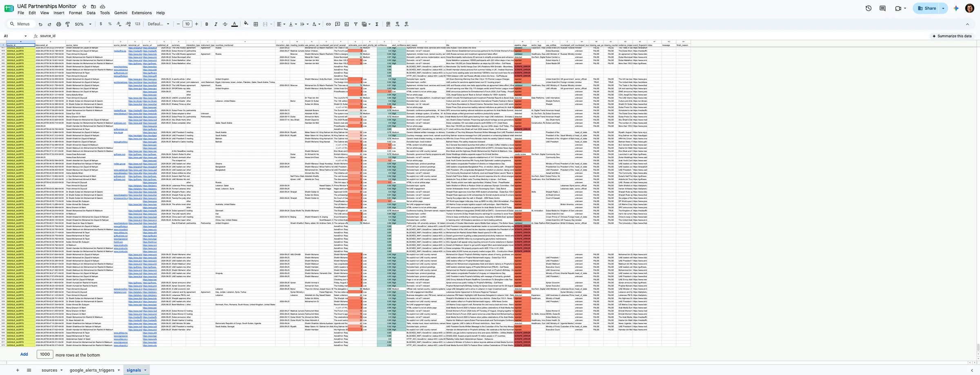
Task: Expand the Name box dropdown arrow
Action: tap(25, 36)
